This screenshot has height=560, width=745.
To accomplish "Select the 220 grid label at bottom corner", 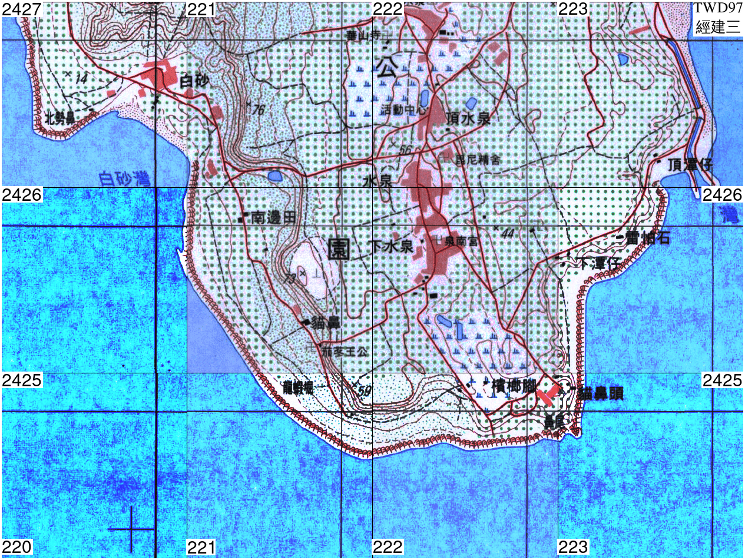I will (16, 548).
